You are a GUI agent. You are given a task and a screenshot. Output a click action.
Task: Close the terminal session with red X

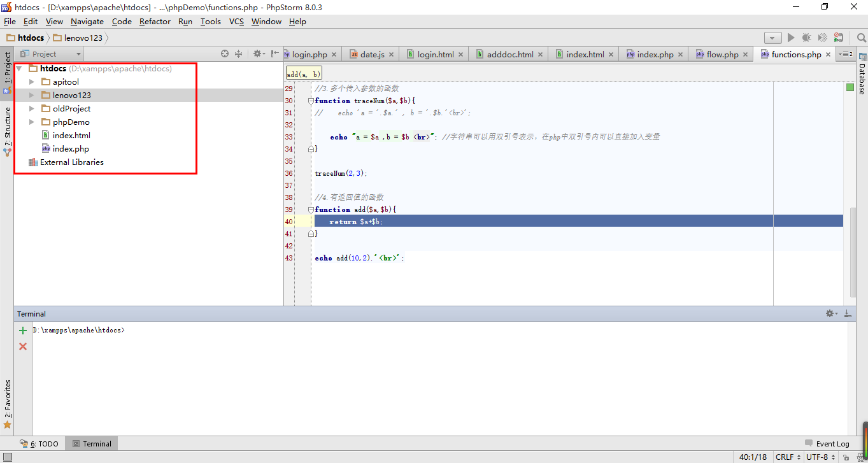click(x=23, y=346)
